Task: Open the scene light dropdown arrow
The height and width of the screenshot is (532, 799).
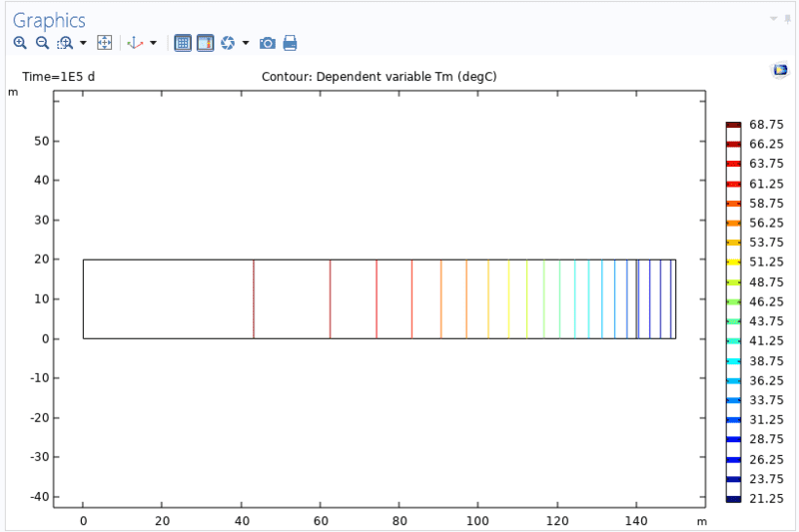Action: coord(245,43)
